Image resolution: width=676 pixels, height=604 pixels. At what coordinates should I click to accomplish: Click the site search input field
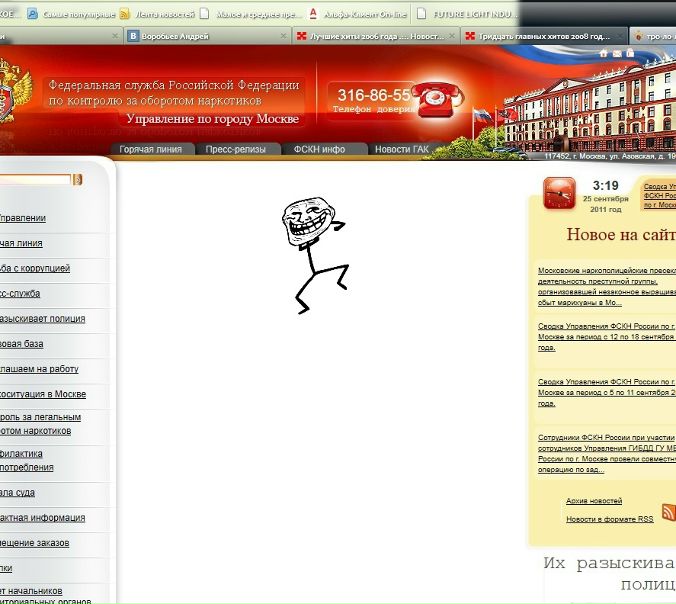[35, 180]
